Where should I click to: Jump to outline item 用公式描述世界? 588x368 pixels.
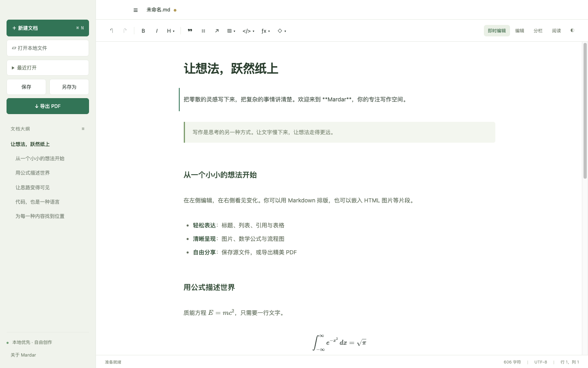(x=33, y=173)
